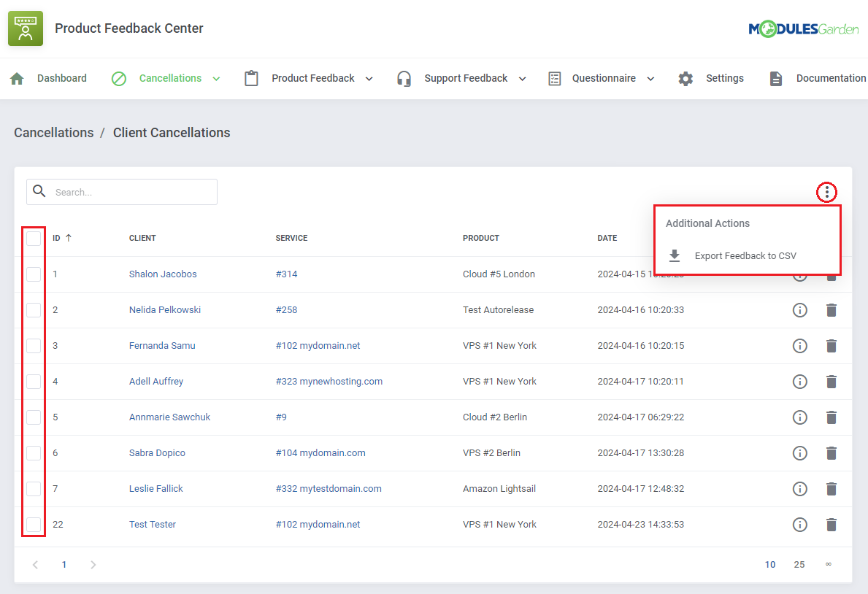
Task: Click the Questionnaire checklist icon
Action: point(554,79)
